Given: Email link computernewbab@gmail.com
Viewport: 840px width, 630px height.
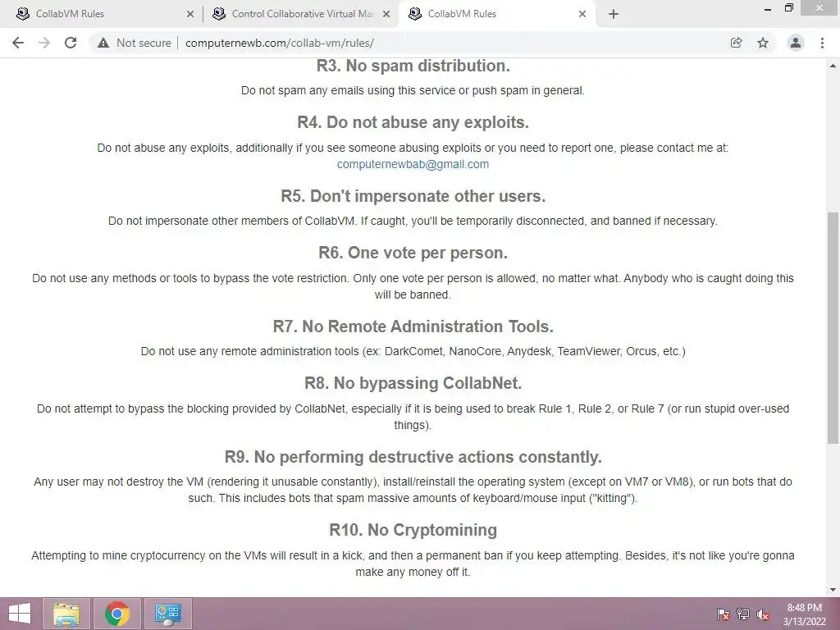Looking at the screenshot, I should click(x=413, y=164).
